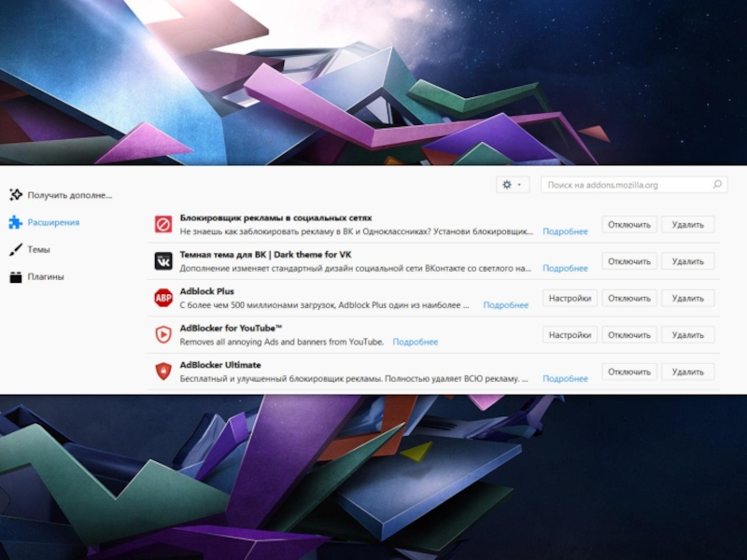Click the Adblock Plus ABP icon

click(x=163, y=298)
